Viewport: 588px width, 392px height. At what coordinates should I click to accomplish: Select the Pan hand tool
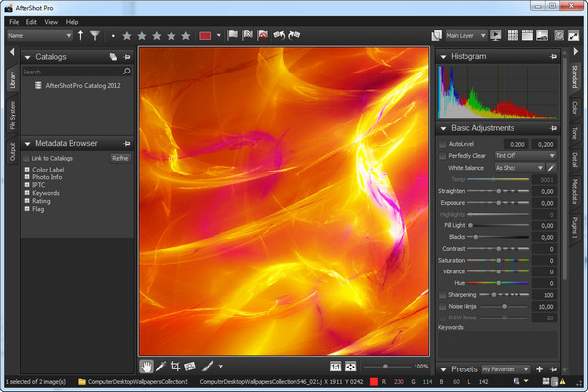[146, 367]
